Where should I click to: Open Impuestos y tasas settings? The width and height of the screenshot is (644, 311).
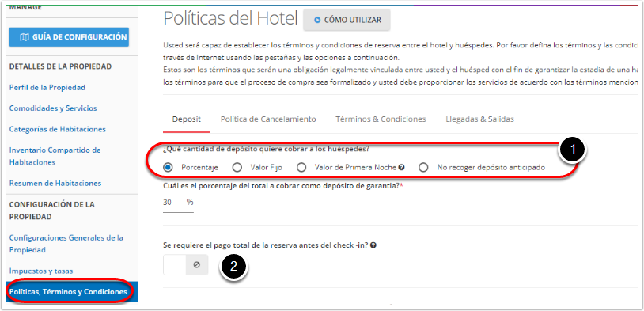(41, 271)
